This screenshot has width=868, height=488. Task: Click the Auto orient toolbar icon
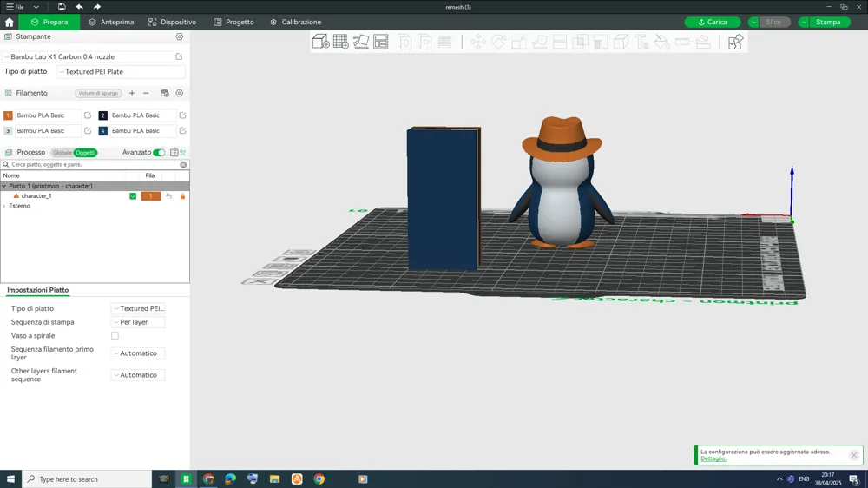[361, 42]
